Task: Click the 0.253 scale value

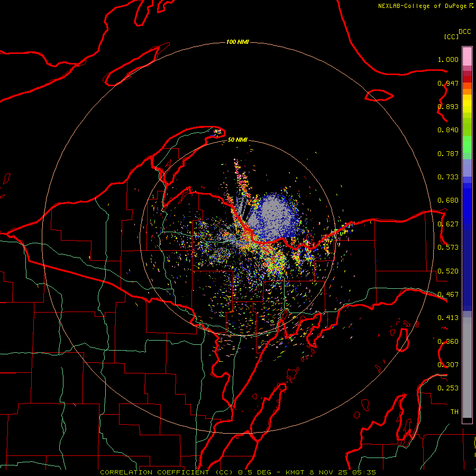Action: click(x=448, y=388)
